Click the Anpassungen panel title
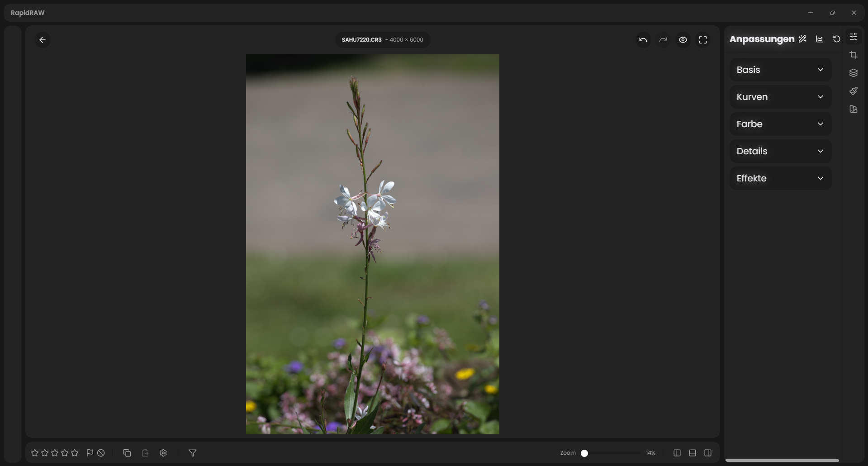Viewport: 868px width, 466px height. coord(762,39)
